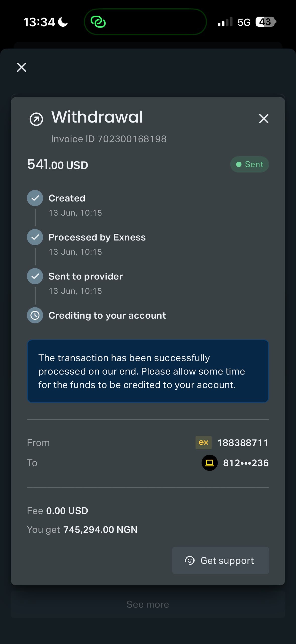Tap the Processed by Exness checkmark
The image size is (296, 644).
[35, 237]
